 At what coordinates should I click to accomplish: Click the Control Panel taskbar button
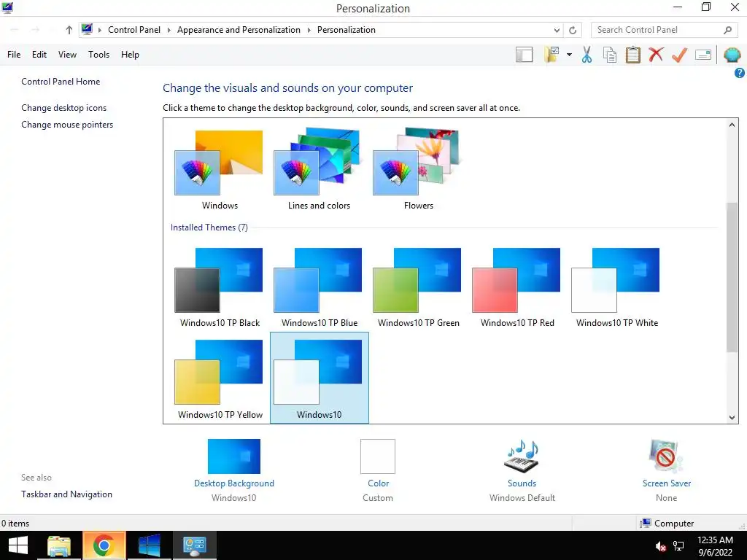coord(194,545)
